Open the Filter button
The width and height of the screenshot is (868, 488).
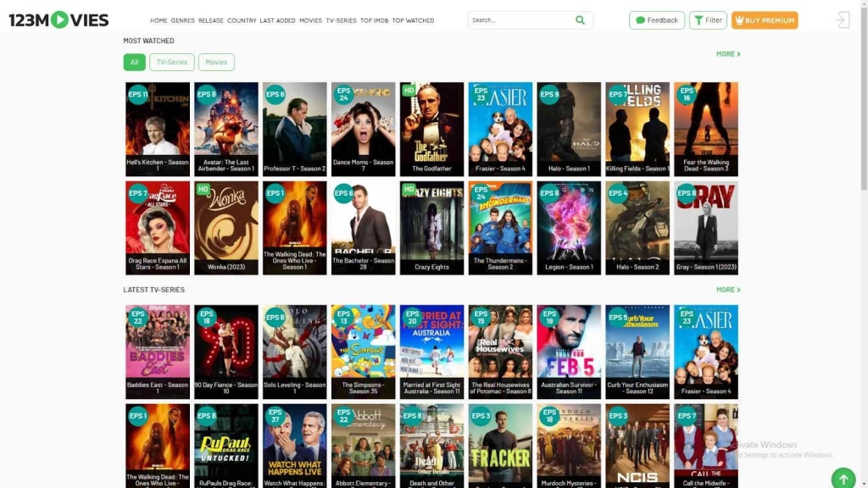point(708,20)
